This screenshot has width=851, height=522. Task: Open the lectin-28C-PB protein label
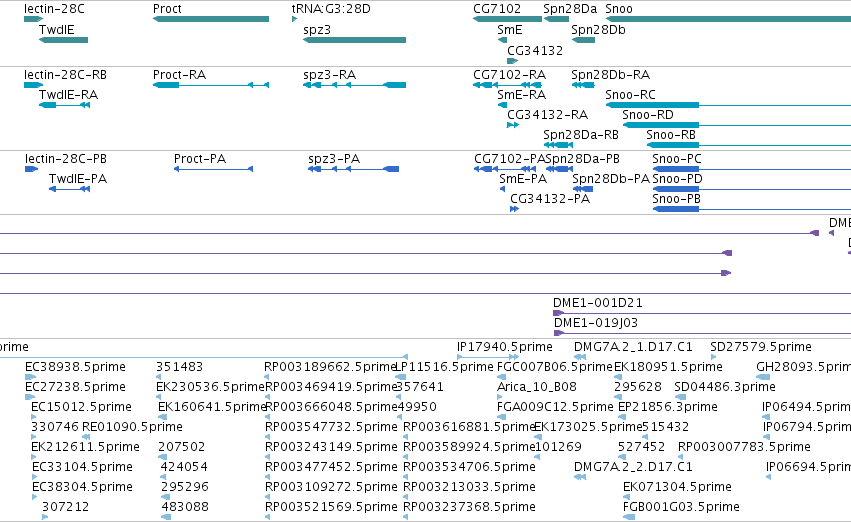pyautogui.click(x=66, y=158)
